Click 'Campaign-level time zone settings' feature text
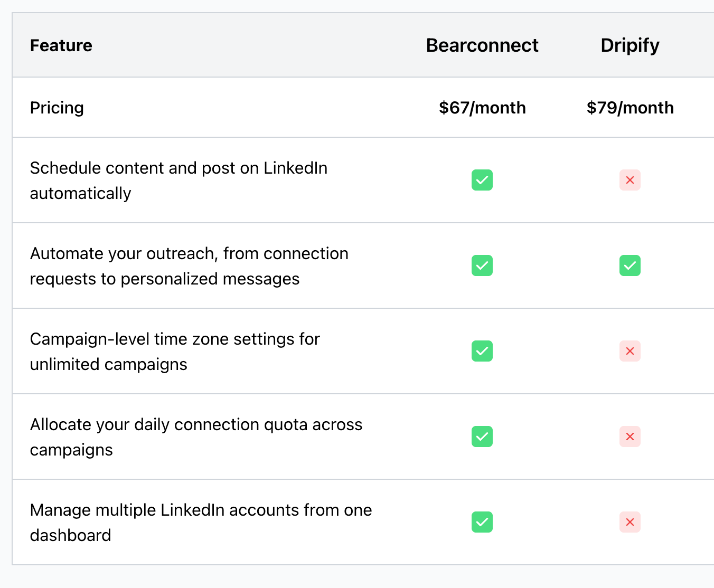714x588 pixels. (175, 339)
